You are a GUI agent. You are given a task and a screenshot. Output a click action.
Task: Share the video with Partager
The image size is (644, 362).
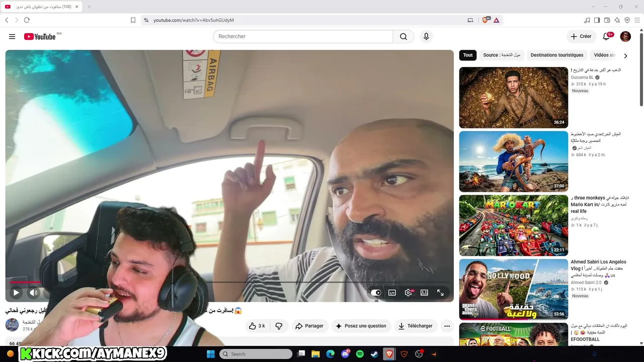point(309,326)
